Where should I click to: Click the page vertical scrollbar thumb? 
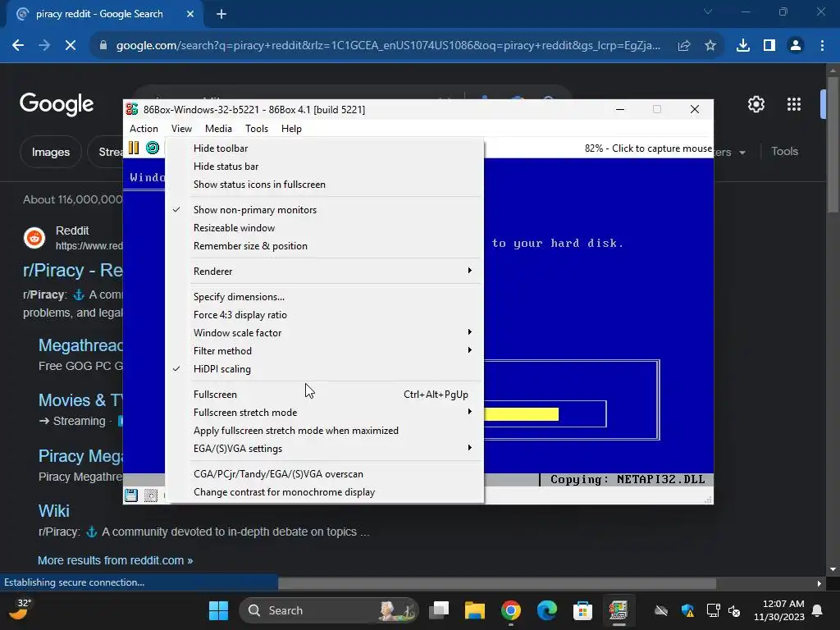click(x=833, y=144)
